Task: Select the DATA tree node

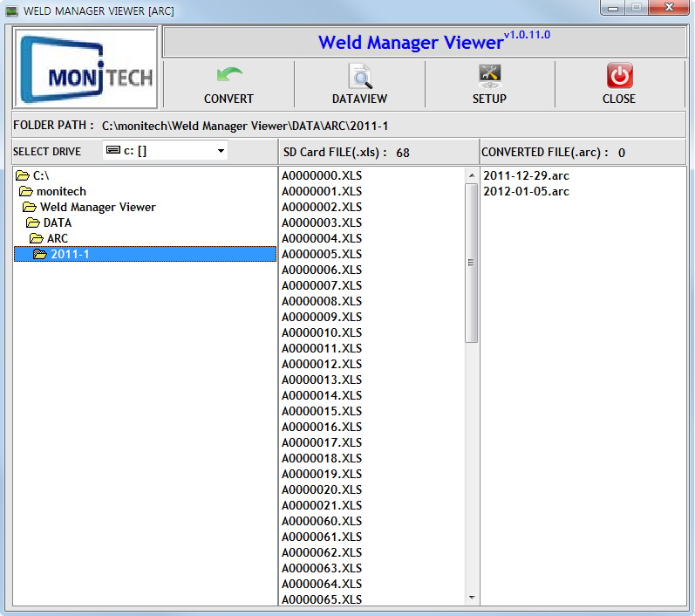Action: pos(58,222)
